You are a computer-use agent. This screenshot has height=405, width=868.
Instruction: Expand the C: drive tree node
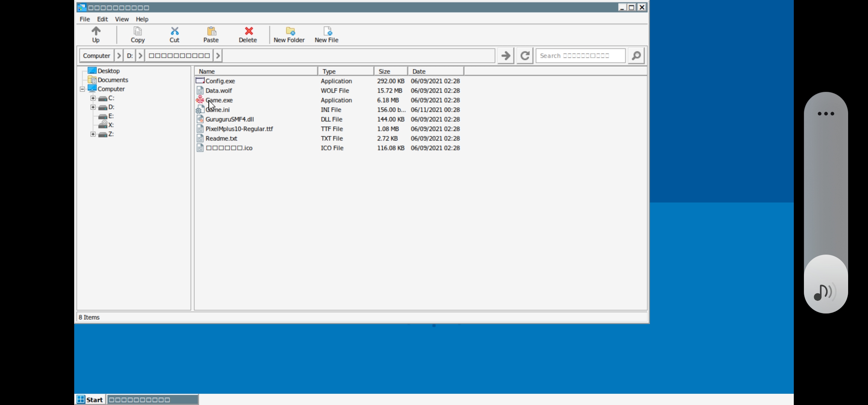(93, 98)
